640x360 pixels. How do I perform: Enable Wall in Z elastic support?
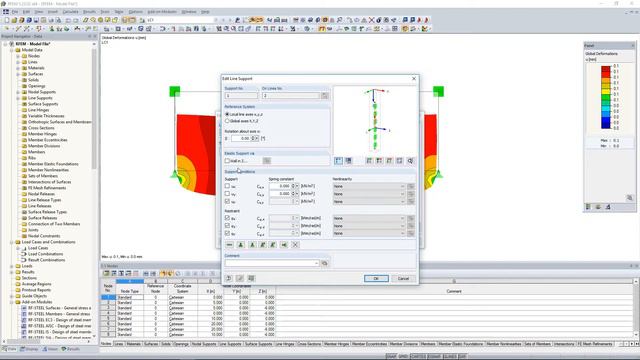227,161
